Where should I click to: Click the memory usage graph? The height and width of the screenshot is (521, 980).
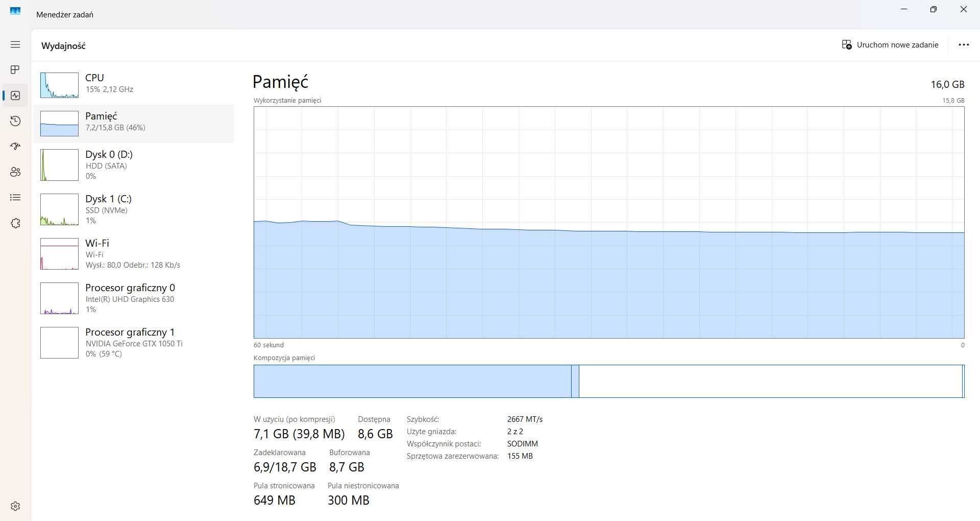coord(609,222)
